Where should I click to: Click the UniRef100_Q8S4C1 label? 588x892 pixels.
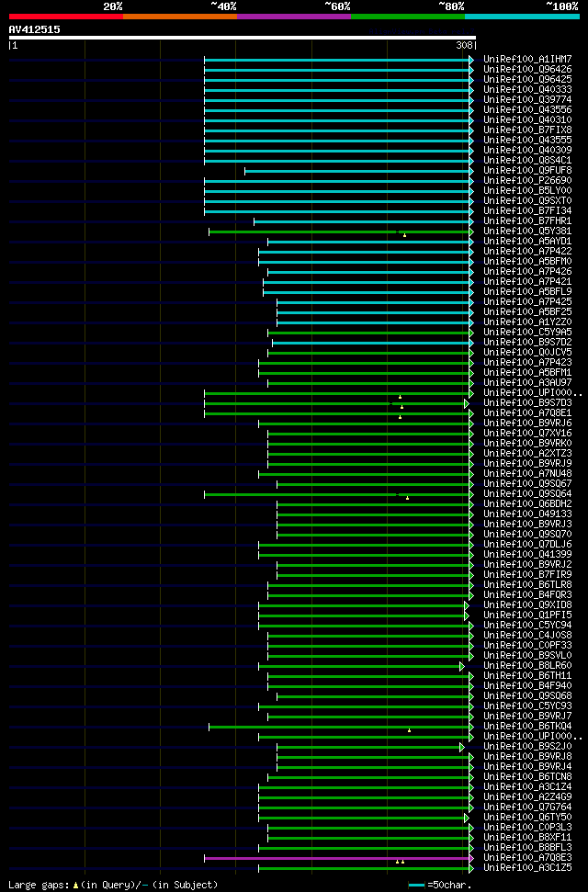click(527, 161)
